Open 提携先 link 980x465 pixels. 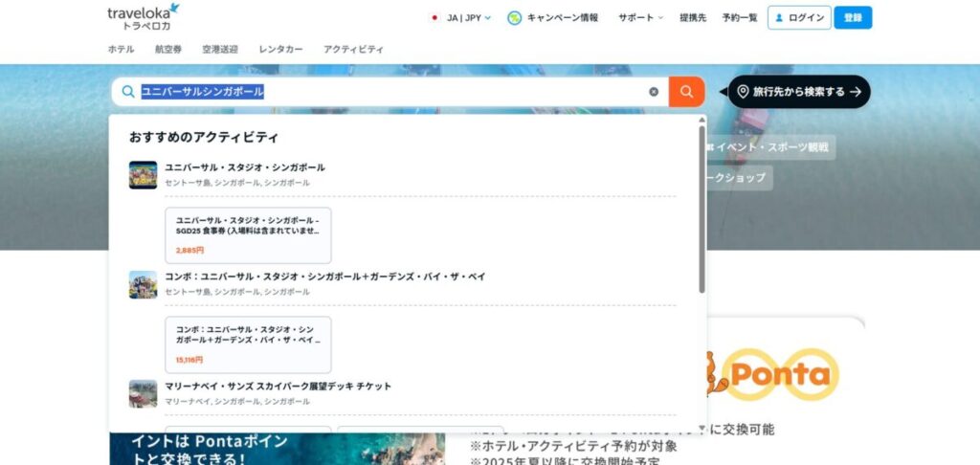(x=693, y=17)
